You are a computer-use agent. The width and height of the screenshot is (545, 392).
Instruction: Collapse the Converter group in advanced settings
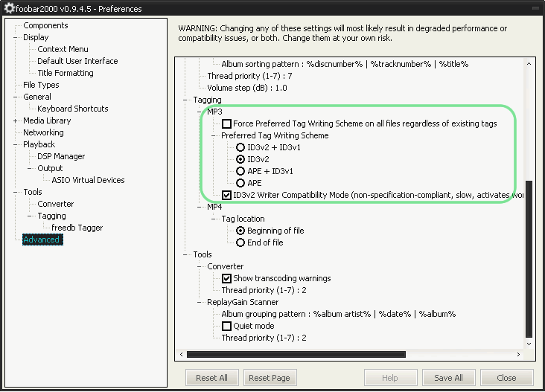(x=199, y=266)
